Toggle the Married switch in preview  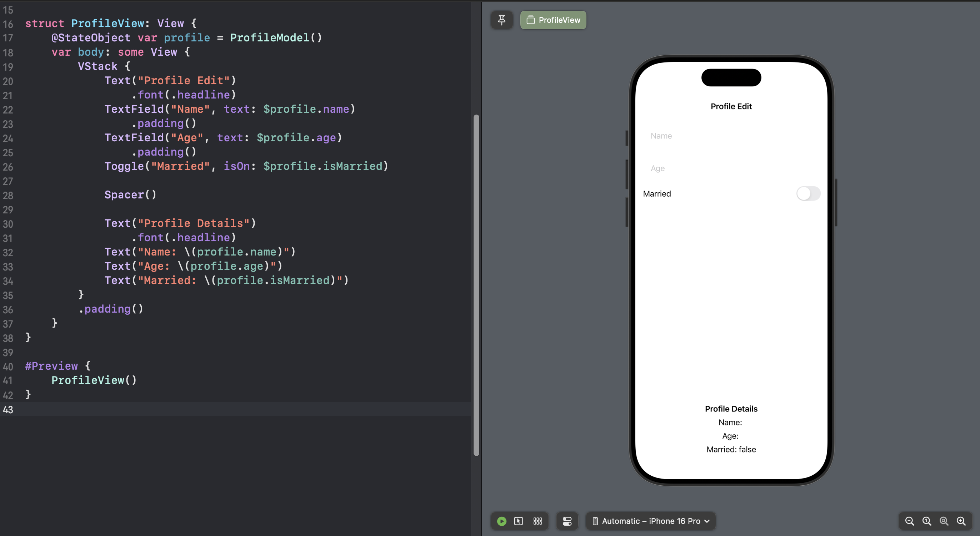click(x=808, y=193)
